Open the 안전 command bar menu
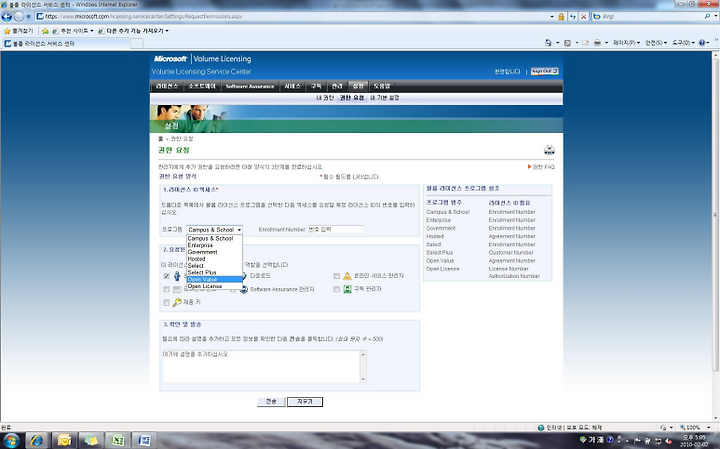Viewport: 720px width, 449px height. click(656, 43)
